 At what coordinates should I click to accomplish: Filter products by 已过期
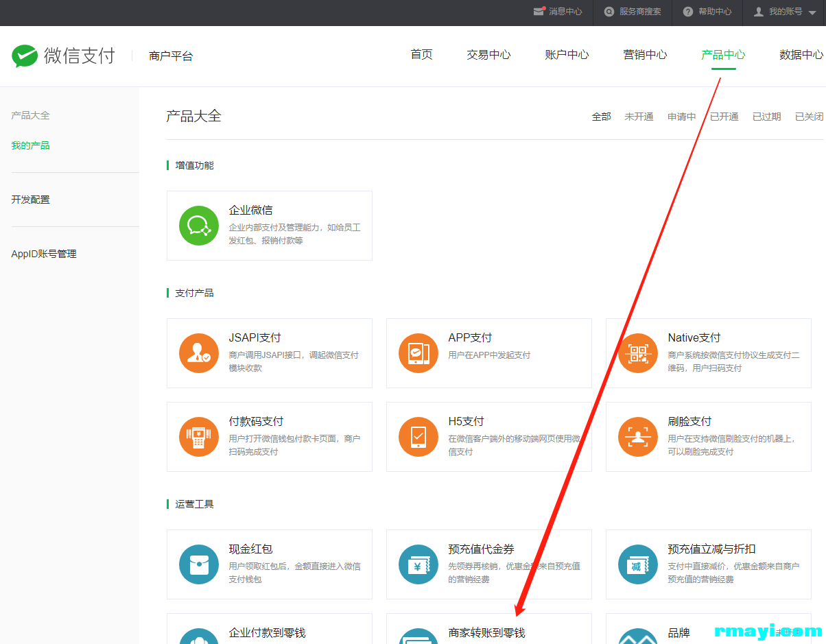pos(767,117)
